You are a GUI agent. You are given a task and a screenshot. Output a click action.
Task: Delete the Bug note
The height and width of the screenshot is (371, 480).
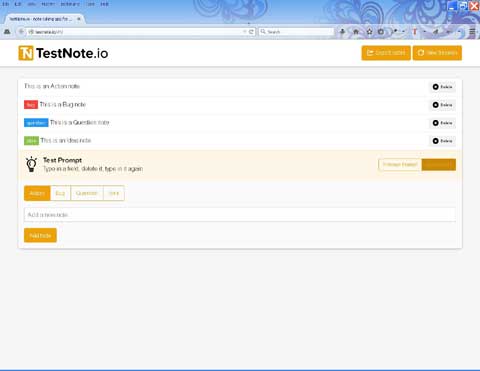click(x=442, y=105)
